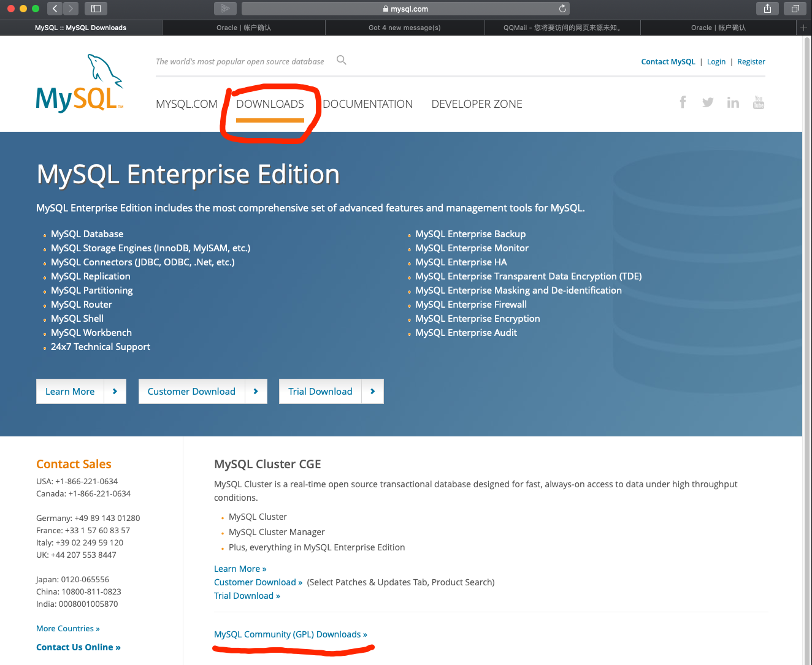Open More Countries link
The width and height of the screenshot is (812, 665).
[68, 628]
